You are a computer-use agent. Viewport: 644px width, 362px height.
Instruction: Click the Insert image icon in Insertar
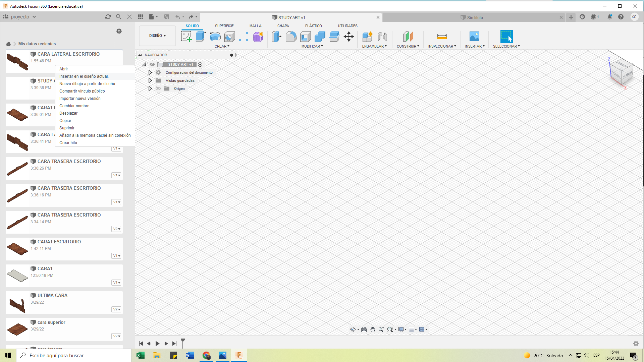pyautogui.click(x=474, y=36)
